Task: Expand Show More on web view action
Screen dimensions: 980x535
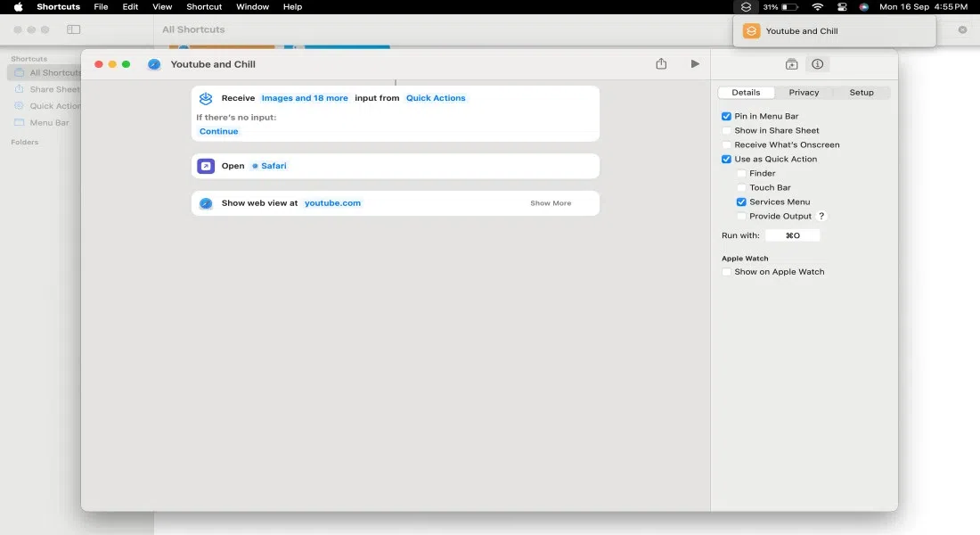Action: (551, 203)
